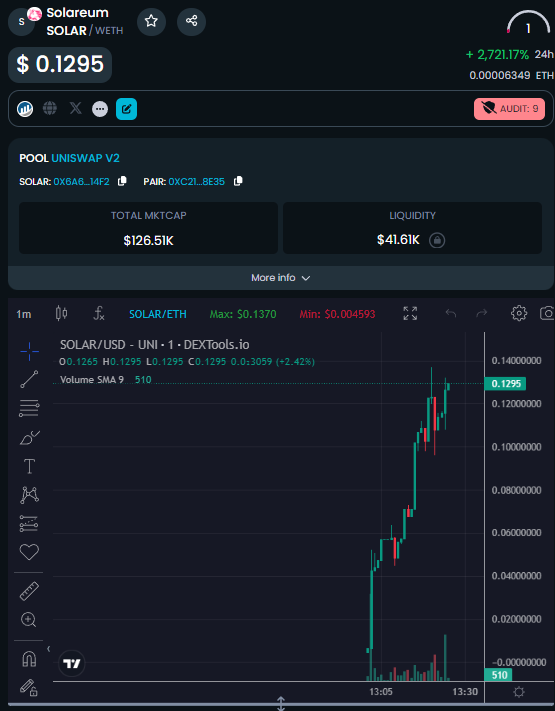Open chart settings gear

pyautogui.click(x=519, y=313)
